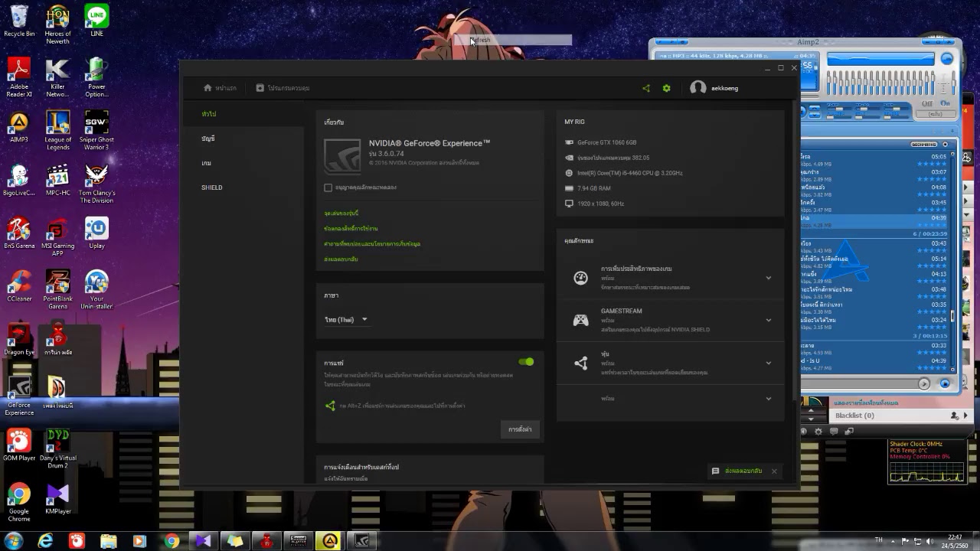This screenshot has width=980, height=551.
Task: Toggle the experimental features checkbox
Action: pos(328,187)
